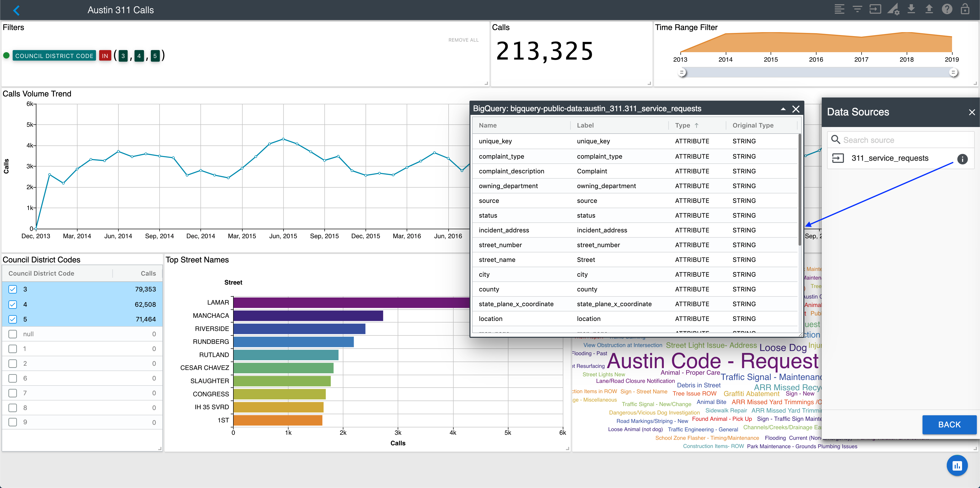Click 'street_name' name cell
The height and width of the screenshot is (488, 980).
[x=497, y=260]
